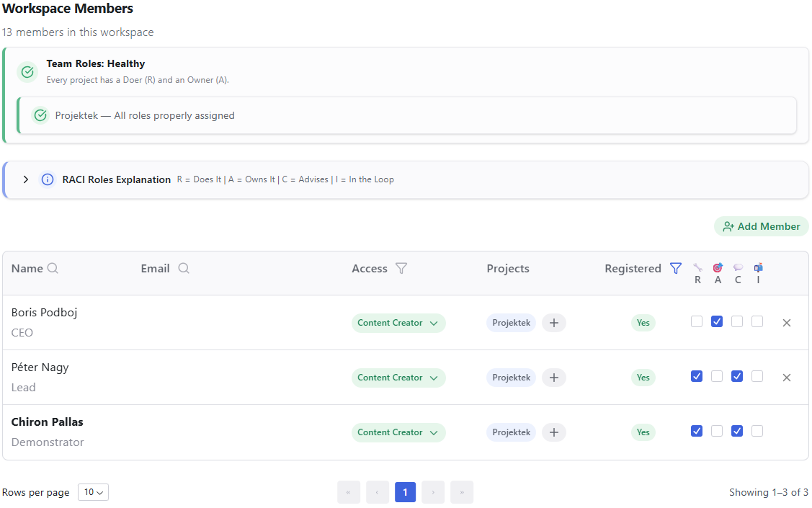812x508 pixels.
Task: Click the Team Roles Healthy check icon
Action: pos(27,72)
